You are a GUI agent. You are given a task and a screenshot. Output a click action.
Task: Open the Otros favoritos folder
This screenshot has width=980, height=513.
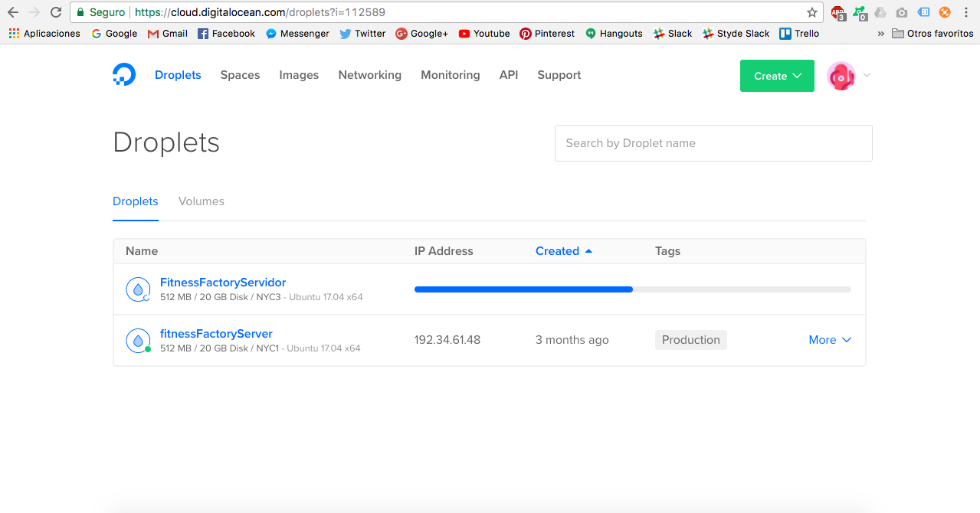pyautogui.click(x=932, y=34)
